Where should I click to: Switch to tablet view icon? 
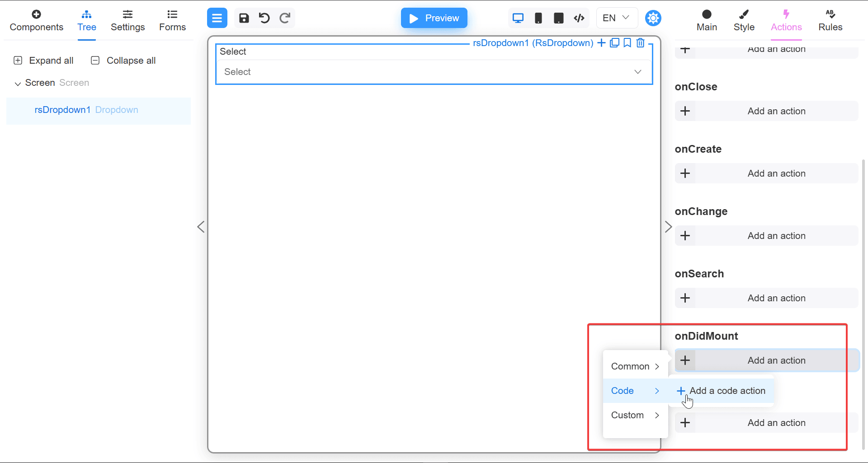click(x=559, y=18)
